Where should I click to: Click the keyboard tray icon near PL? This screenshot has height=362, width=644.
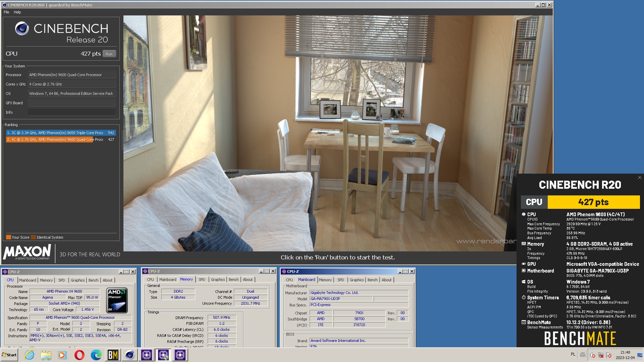[x=583, y=355]
